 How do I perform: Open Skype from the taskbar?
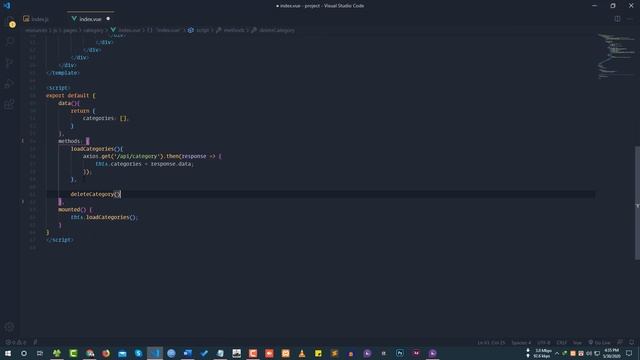(138, 353)
